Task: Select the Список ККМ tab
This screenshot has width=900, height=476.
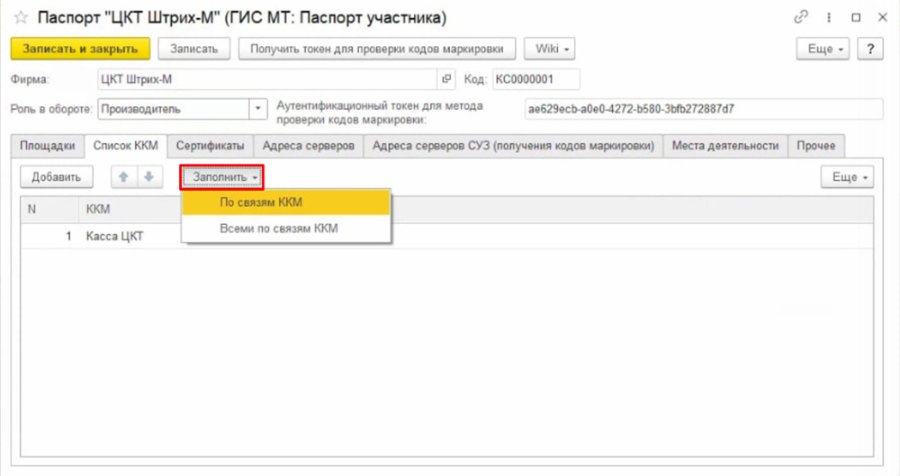Action: (126, 146)
